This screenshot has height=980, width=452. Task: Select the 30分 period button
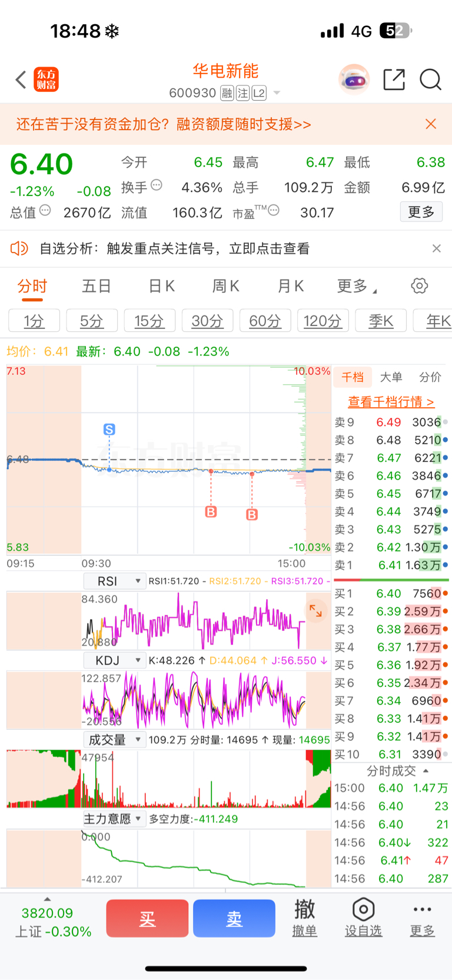click(x=207, y=321)
